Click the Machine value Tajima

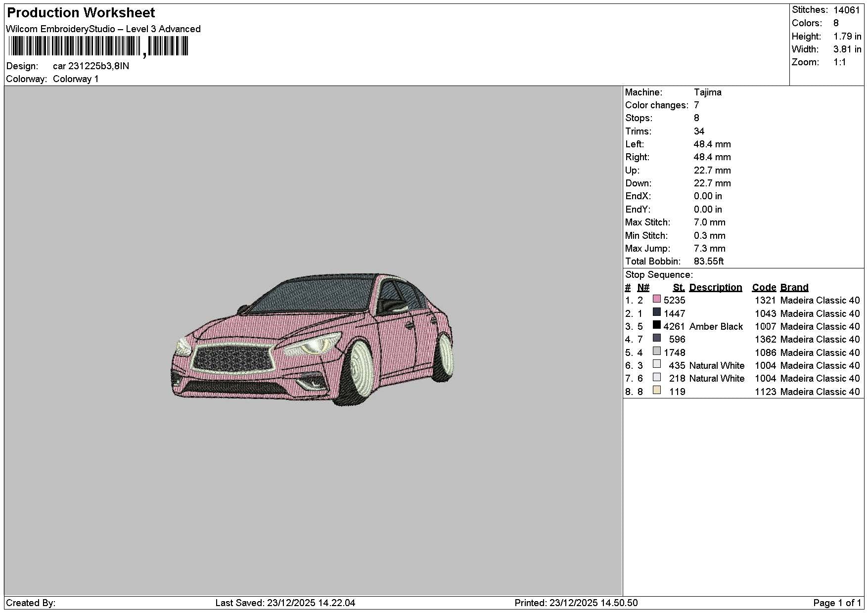pos(707,92)
